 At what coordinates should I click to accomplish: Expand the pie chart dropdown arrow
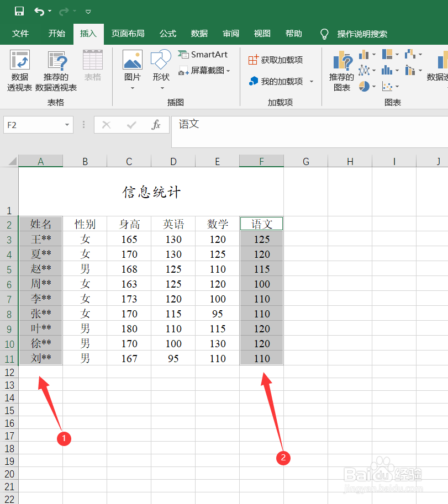tap(374, 87)
